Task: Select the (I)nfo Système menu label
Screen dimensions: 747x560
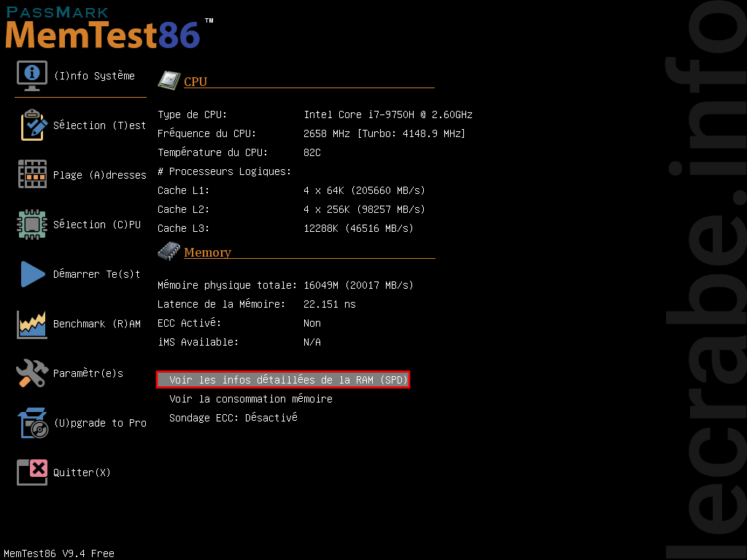Action: (x=94, y=76)
